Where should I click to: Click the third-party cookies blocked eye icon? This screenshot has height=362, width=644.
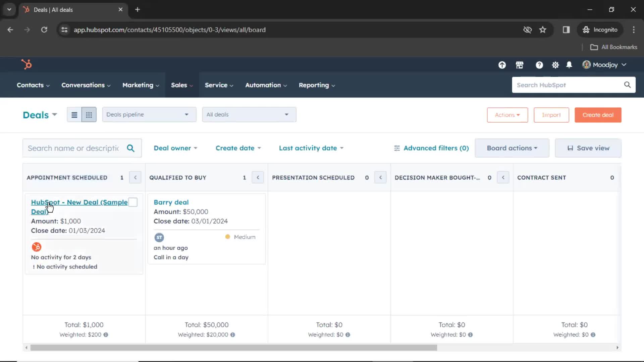[x=527, y=30]
